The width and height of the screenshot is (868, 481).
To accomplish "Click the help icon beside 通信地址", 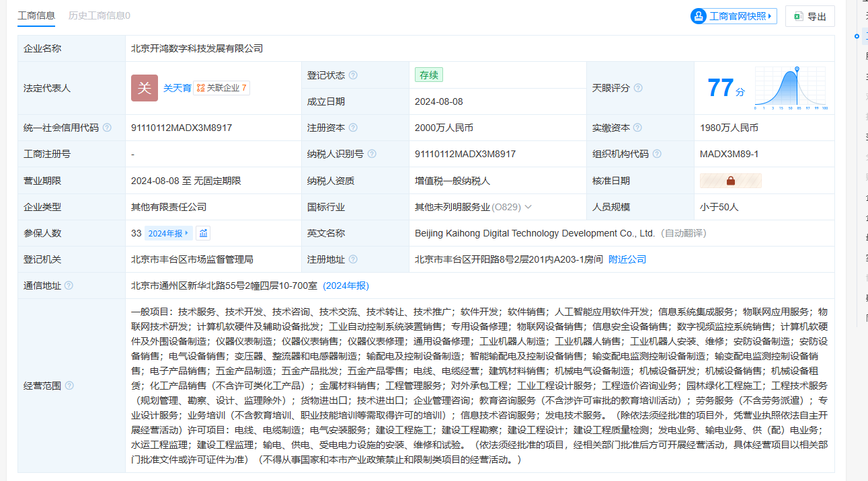I will 69,286.
